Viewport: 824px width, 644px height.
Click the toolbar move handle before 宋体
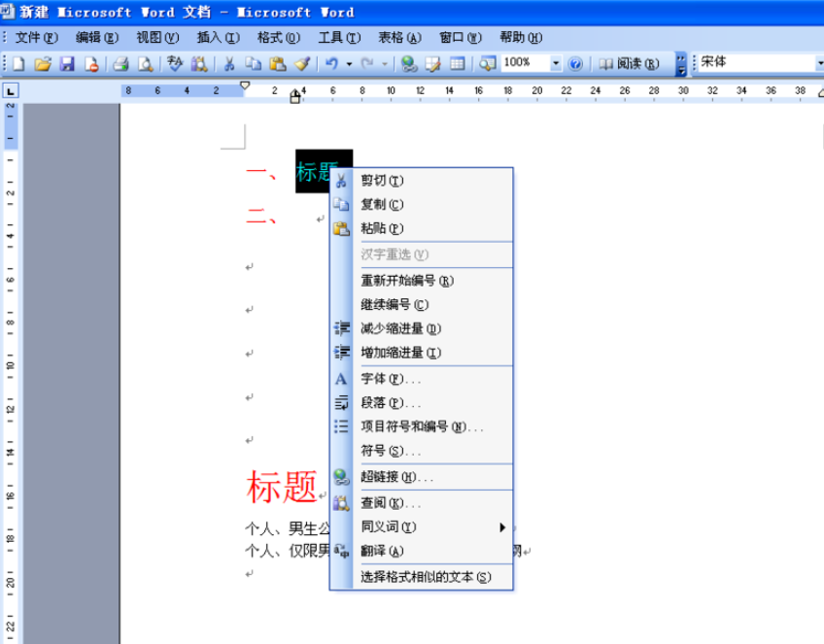coord(694,63)
